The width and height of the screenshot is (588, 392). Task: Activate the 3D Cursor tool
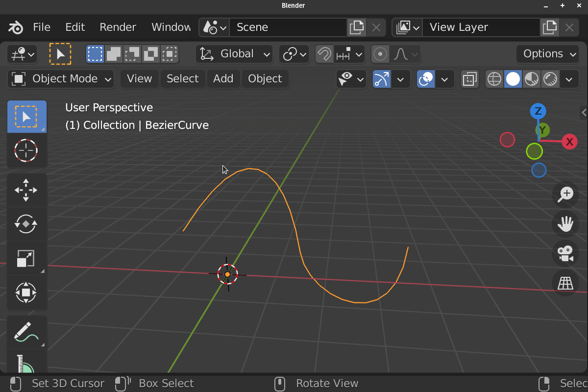click(26, 150)
